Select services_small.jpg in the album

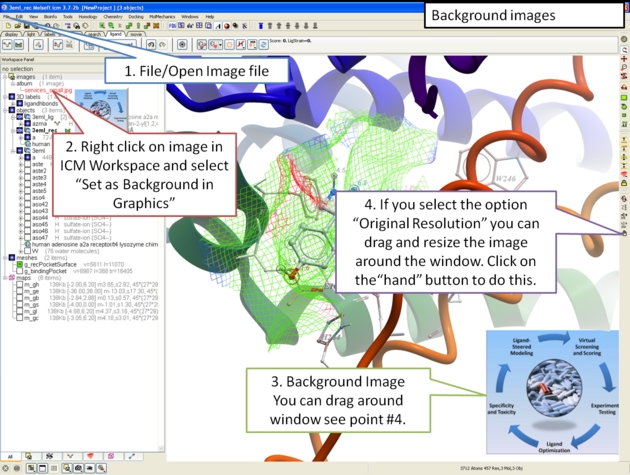(x=46, y=90)
